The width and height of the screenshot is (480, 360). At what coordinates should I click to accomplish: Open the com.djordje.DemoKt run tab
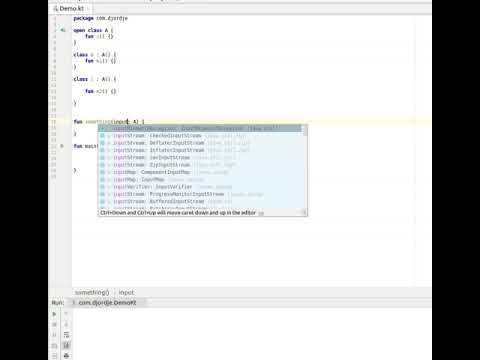tap(107, 303)
